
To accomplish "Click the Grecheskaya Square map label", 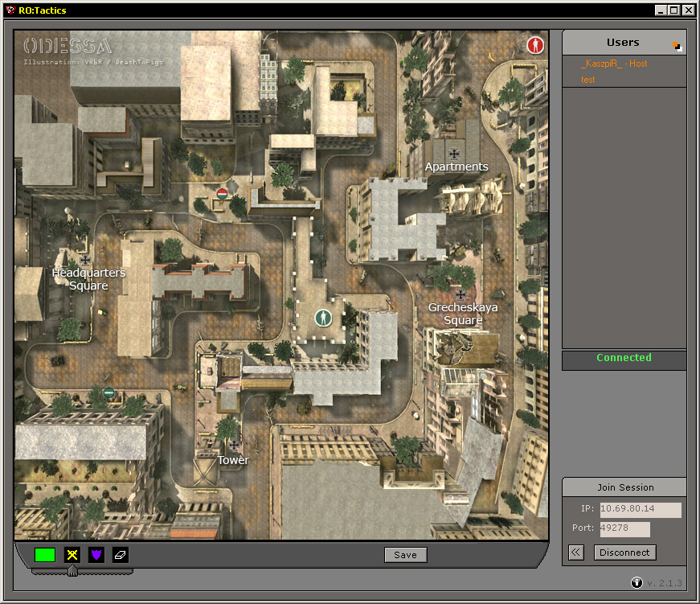I will [x=463, y=314].
